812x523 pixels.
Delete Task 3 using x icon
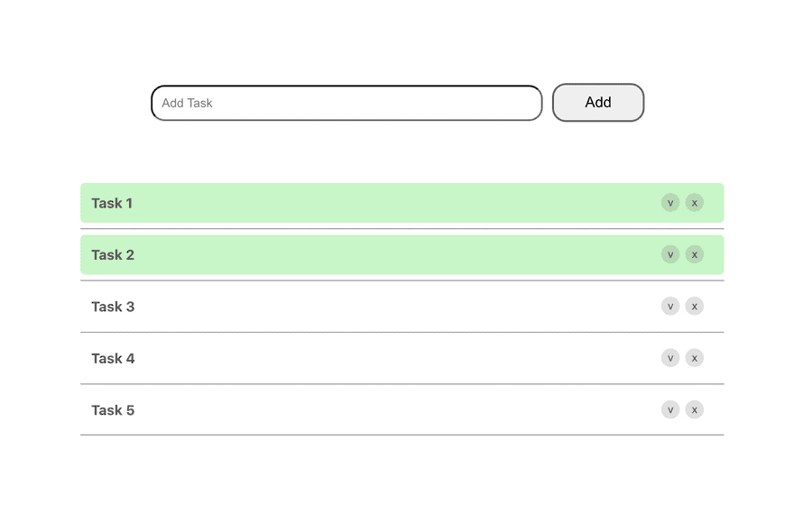(x=695, y=306)
